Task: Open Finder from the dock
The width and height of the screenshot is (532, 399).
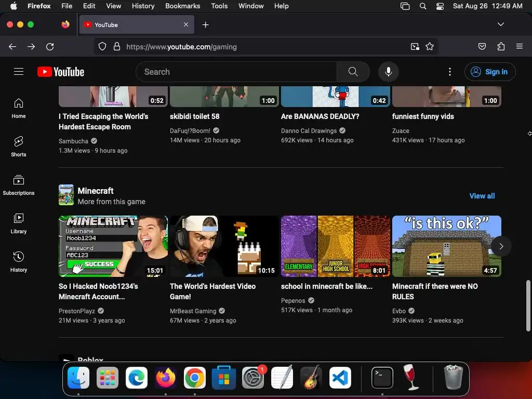Action: click(x=78, y=378)
